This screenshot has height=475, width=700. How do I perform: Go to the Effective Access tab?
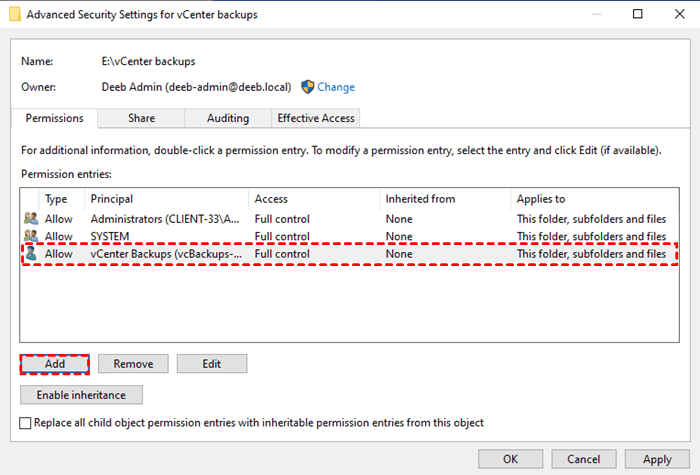(x=316, y=118)
